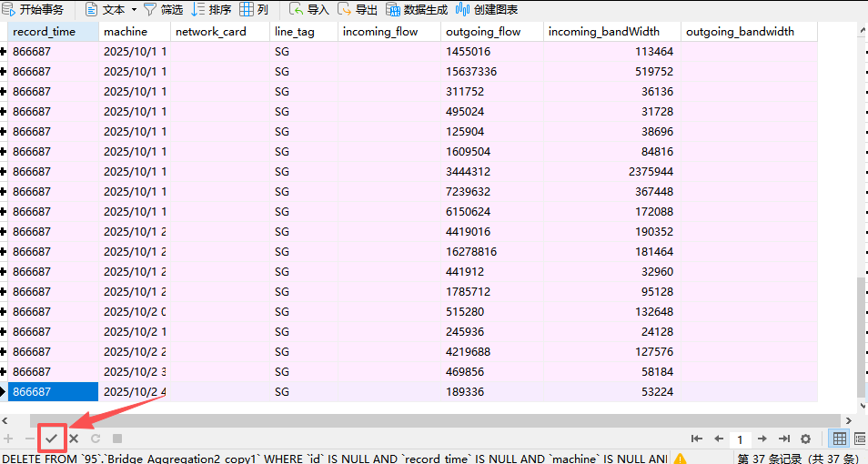Discard changes with the X icon
868x464 pixels.
pos(74,439)
